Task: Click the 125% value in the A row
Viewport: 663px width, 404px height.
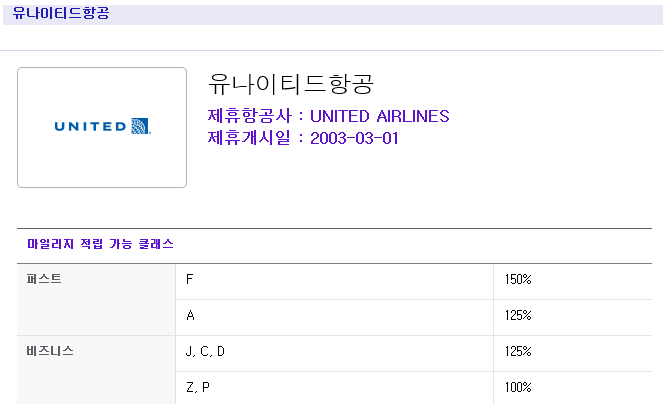Action: pyautogui.click(x=518, y=315)
